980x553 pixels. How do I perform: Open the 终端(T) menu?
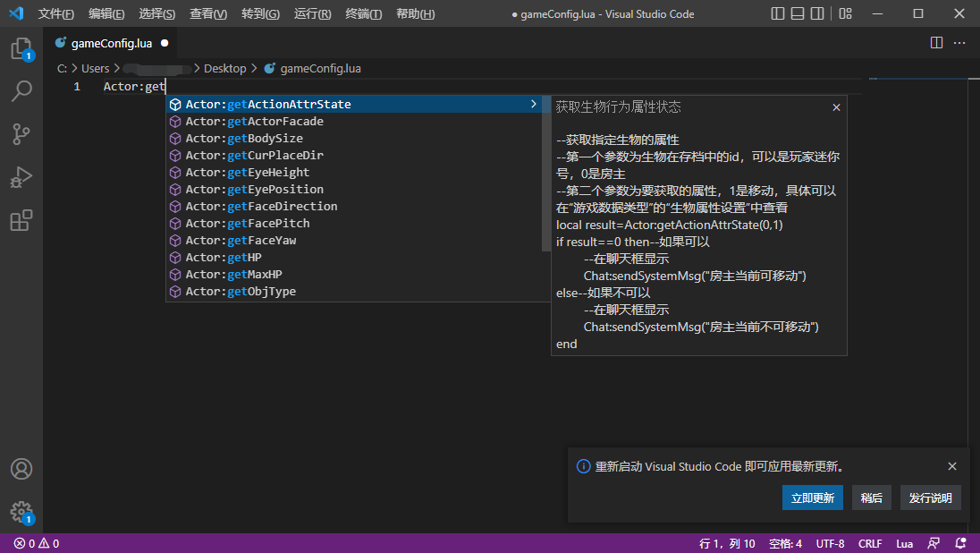coord(364,13)
